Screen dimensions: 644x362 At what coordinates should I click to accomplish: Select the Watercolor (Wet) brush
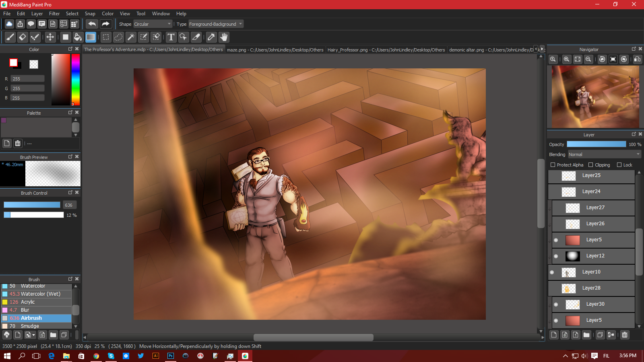point(36,294)
